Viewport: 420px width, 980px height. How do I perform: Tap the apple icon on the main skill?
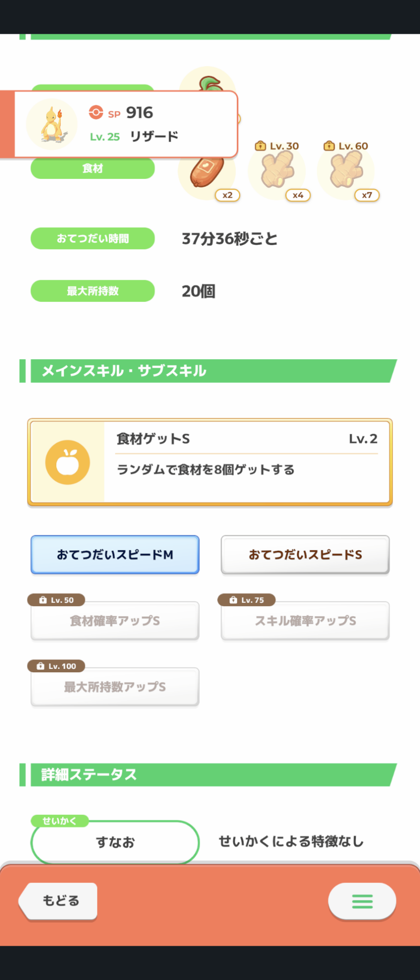point(68,462)
